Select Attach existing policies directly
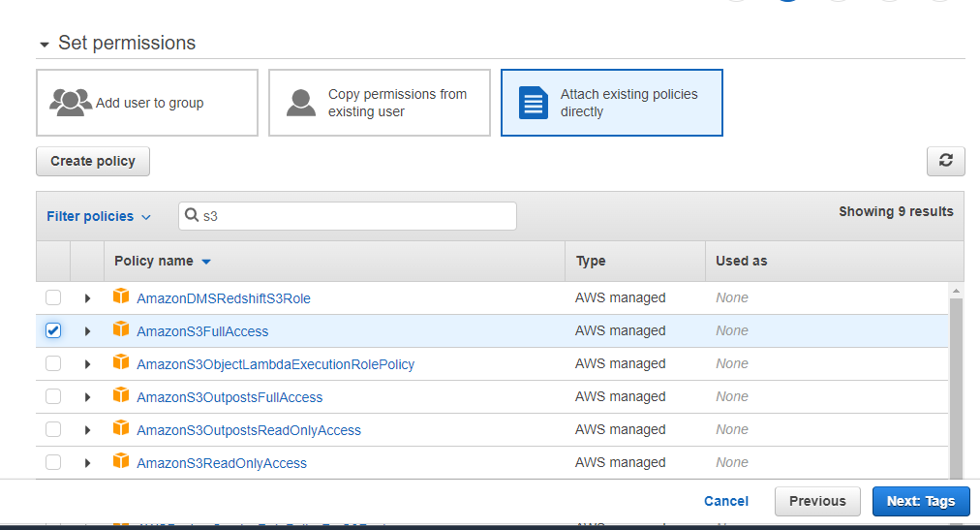The image size is (980, 530). [x=612, y=103]
